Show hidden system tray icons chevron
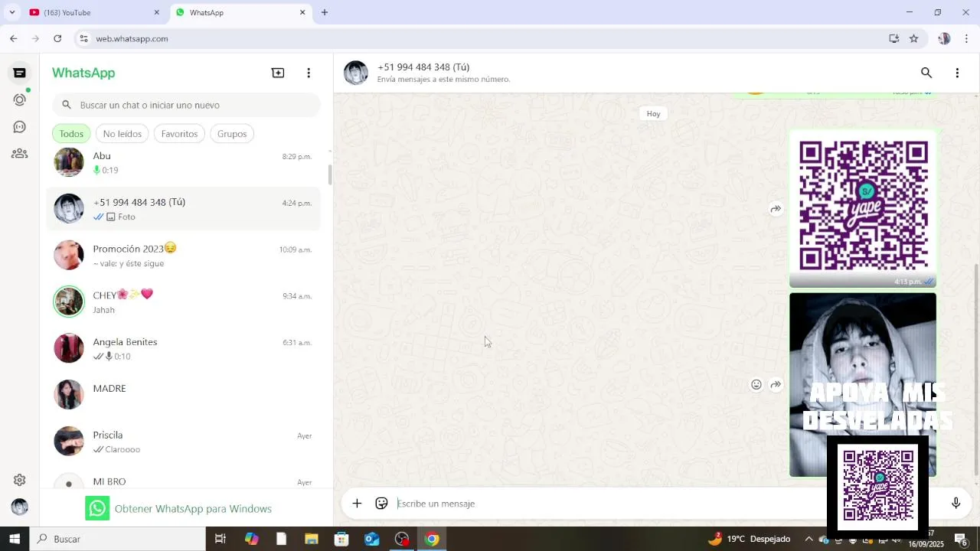 (x=808, y=539)
